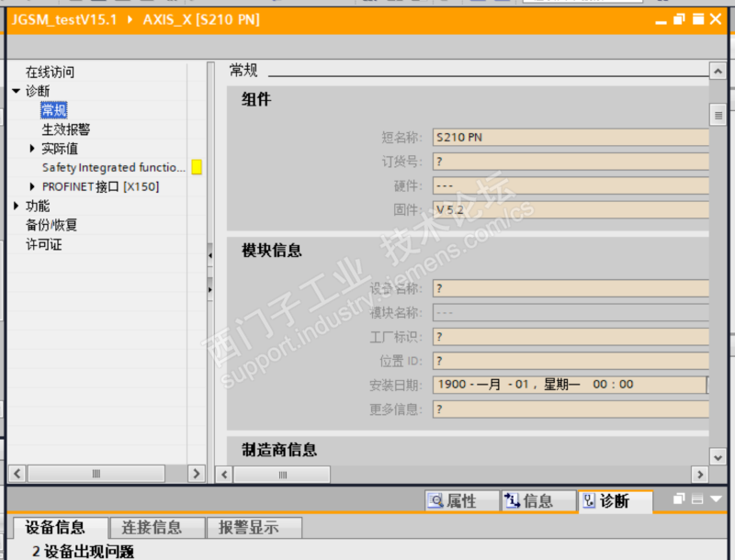Click the vertical scrollbar thumb in content
Screen dimensions: 735x560
pos(718,115)
